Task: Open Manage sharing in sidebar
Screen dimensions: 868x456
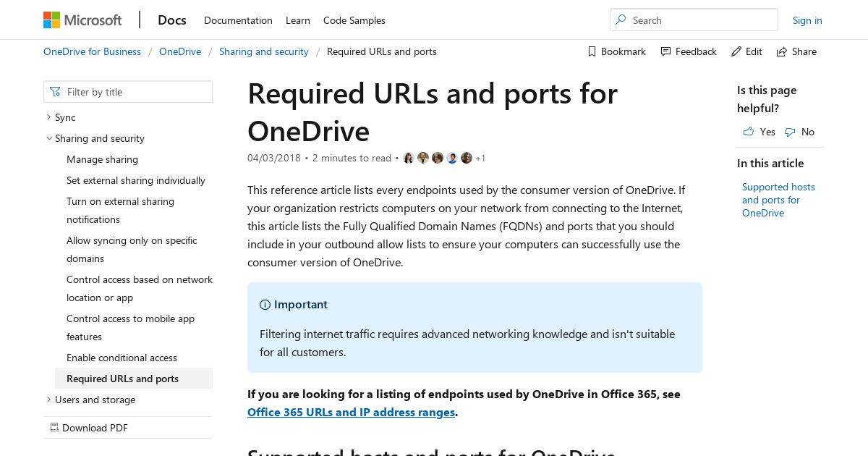Action: 102,159
